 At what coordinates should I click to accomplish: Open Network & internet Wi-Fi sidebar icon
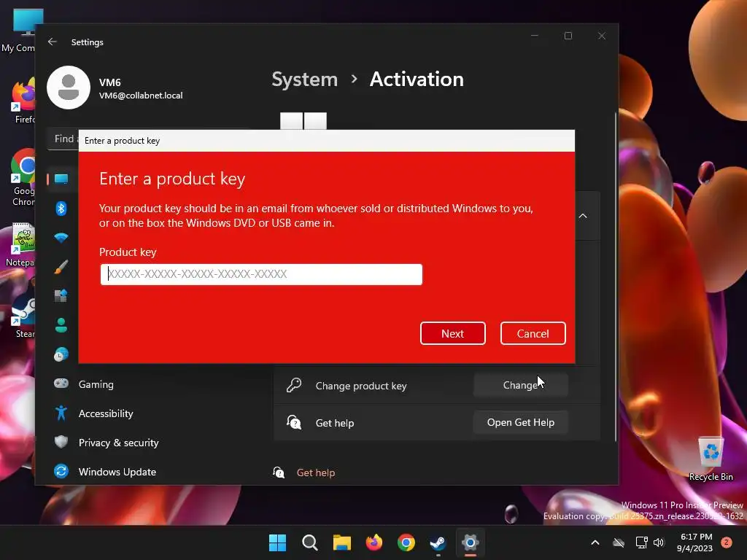tap(61, 238)
